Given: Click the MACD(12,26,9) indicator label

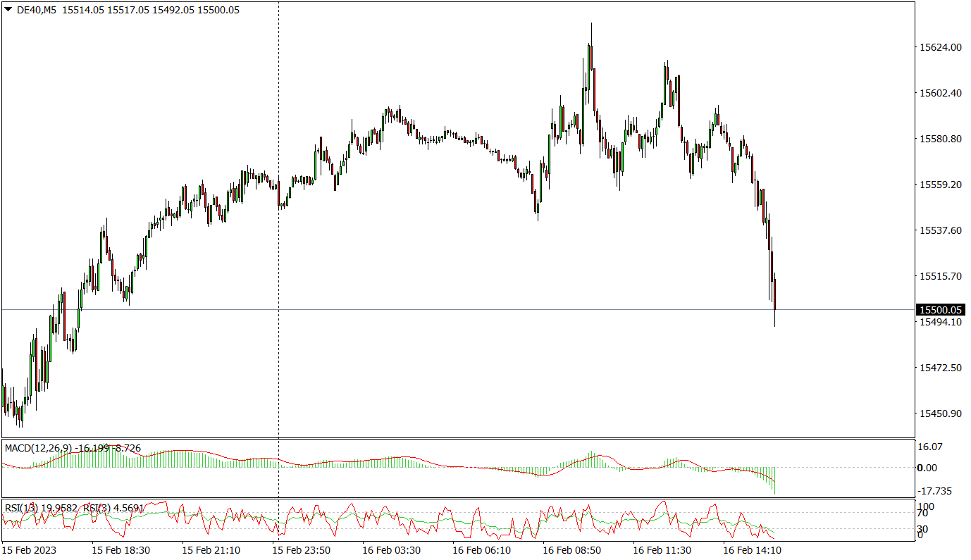Looking at the screenshot, I should point(40,448).
